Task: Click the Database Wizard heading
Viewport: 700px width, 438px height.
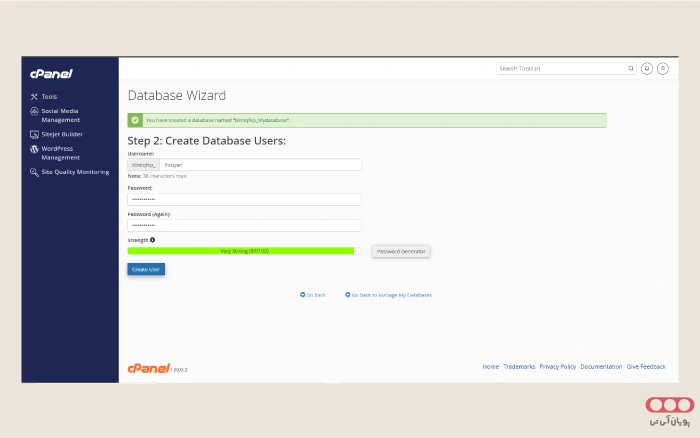Action: tap(177, 95)
